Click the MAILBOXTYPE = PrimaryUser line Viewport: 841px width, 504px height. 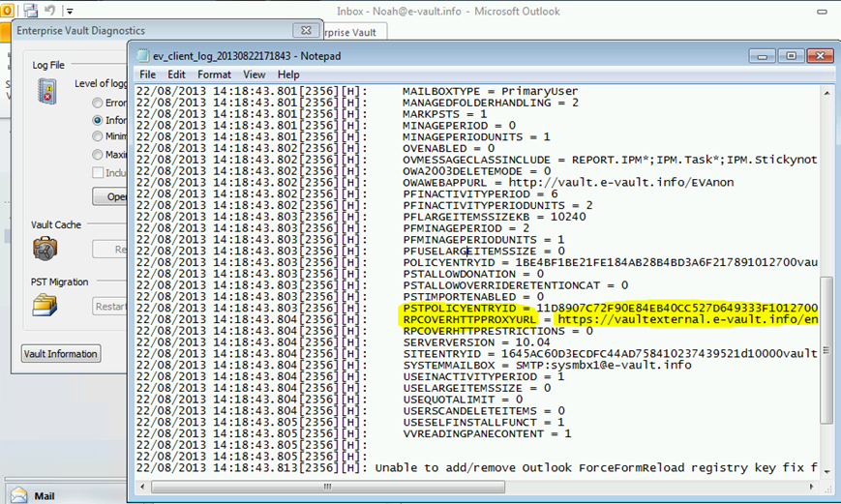pos(491,91)
